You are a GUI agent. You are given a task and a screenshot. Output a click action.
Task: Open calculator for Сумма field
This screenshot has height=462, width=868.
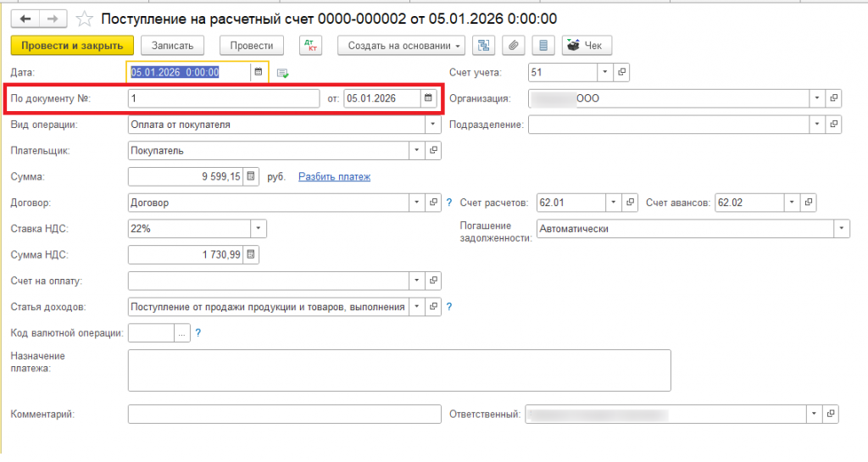(251, 176)
